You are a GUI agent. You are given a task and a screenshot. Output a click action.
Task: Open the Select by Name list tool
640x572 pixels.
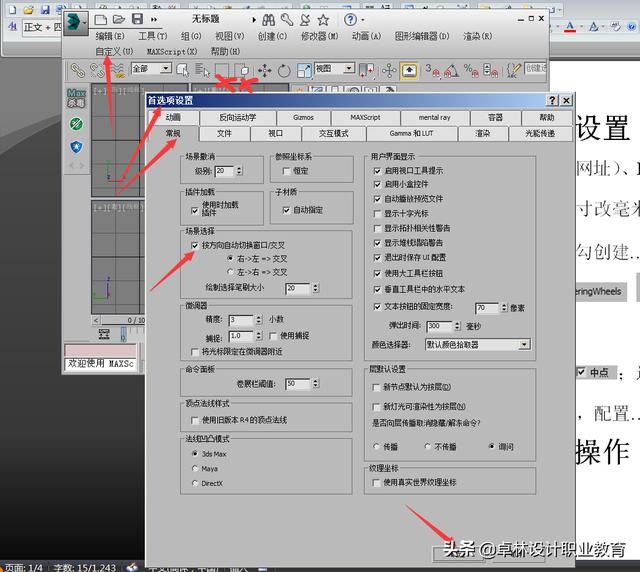pos(202,70)
